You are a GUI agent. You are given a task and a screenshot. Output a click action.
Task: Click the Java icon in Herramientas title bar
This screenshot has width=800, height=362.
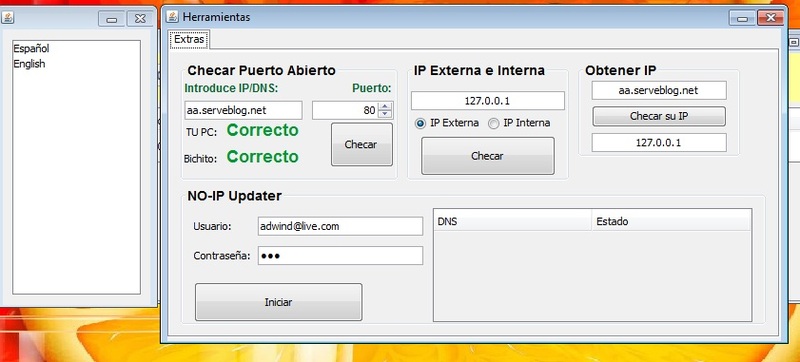[x=173, y=17]
